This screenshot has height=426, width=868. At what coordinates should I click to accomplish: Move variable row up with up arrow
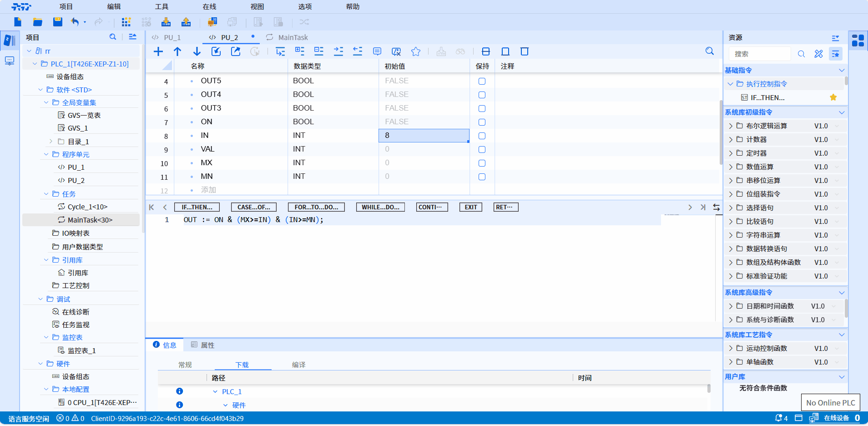(177, 51)
